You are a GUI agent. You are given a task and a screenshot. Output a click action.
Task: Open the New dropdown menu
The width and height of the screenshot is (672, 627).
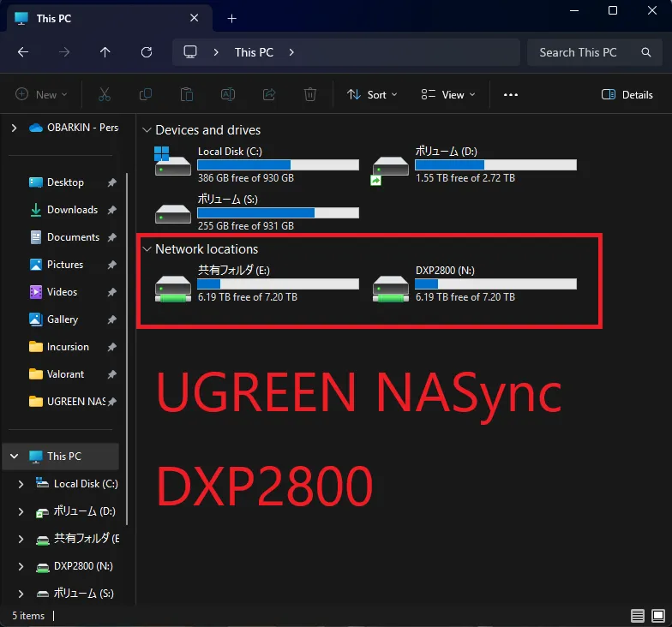click(41, 94)
